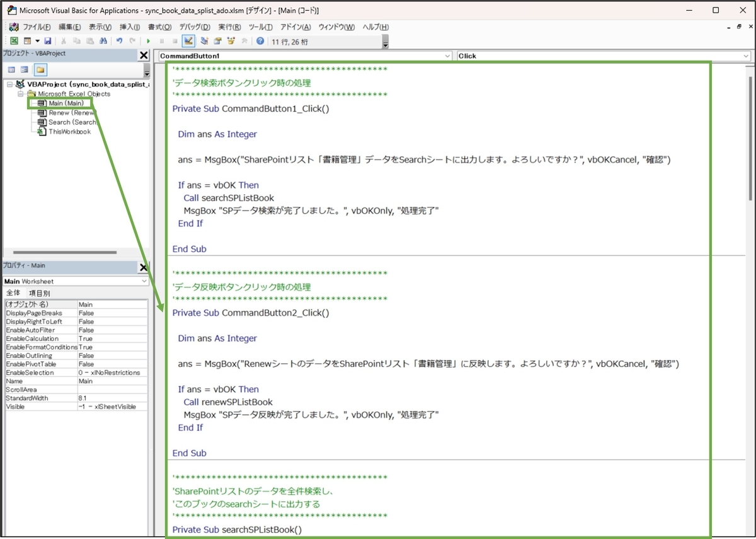Toggle Design Mode icon in toolbar
The width and height of the screenshot is (756, 539).
click(188, 41)
